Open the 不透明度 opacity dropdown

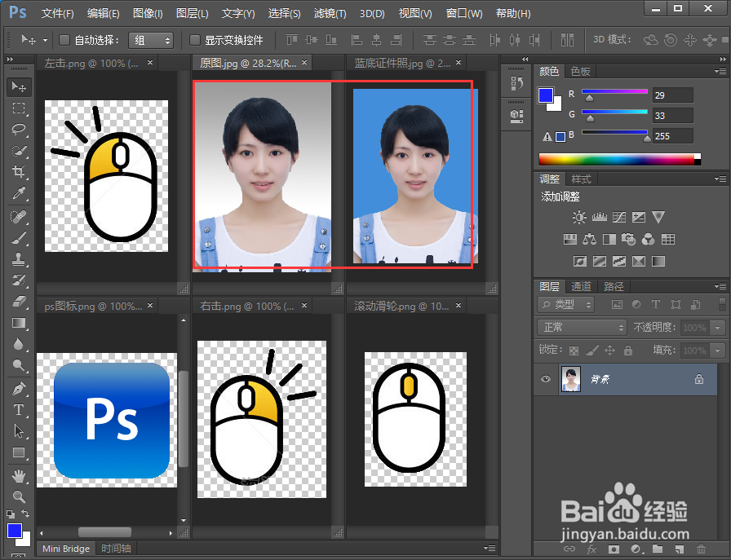(716, 327)
